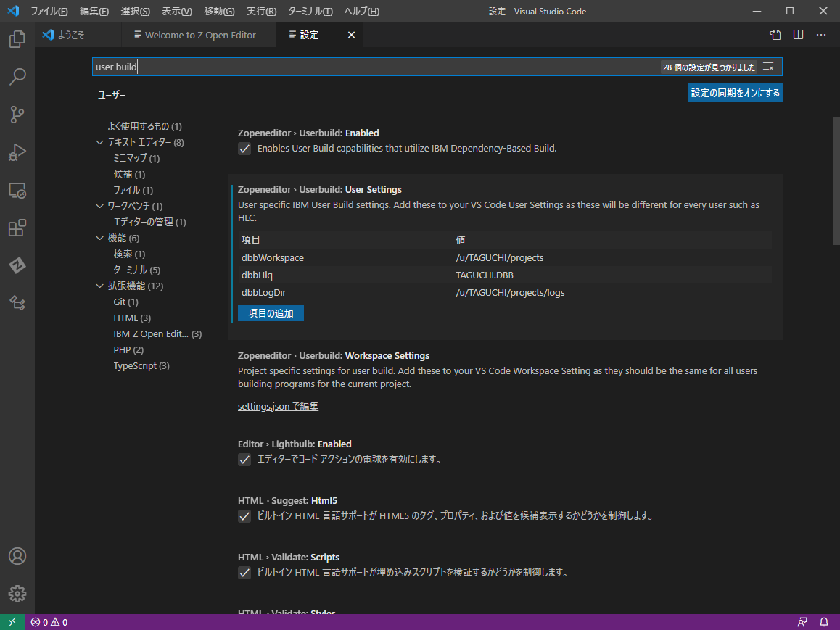
Task: Split the editor to the right
Action: [x=798, y=35]
